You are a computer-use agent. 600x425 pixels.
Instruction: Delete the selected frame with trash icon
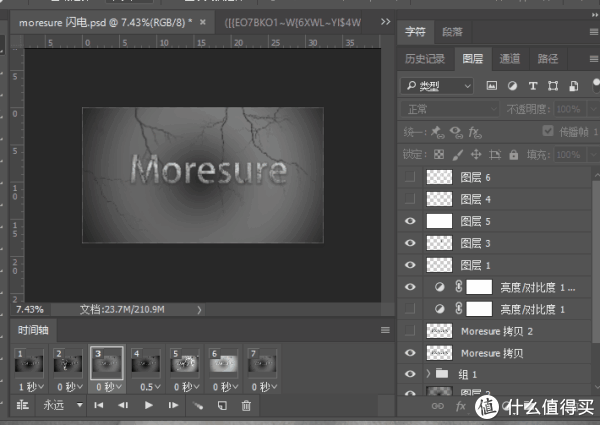coord(245,405)
